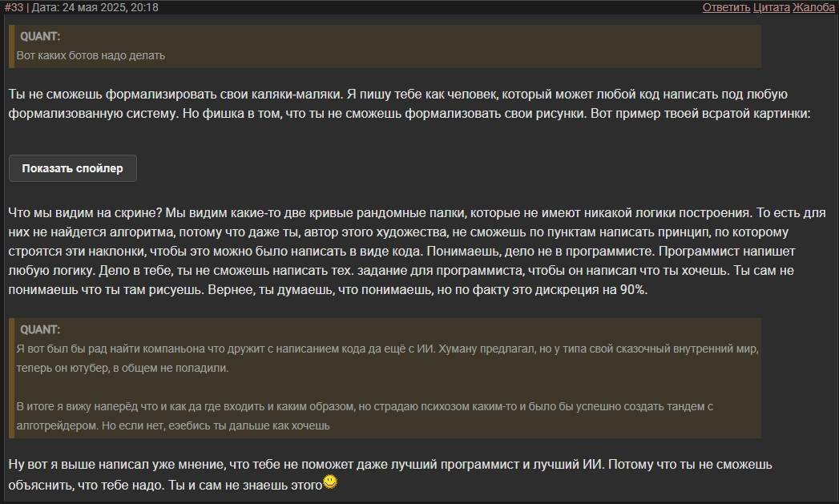Click the paragraph starting 'Что мы видим на скрине'
Image resolution: width=839 pixels, height=504 pixels.
pyautogui.click(x=417, y=252)
